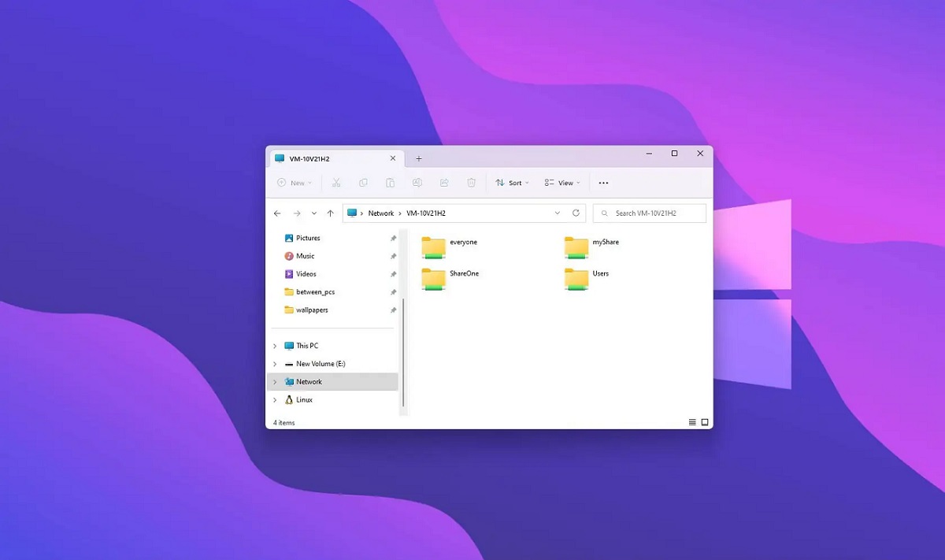The width and height of the screenshot is (945, 560).
Task: Switch to large icons view in status bar
Action: click(705, 422)
